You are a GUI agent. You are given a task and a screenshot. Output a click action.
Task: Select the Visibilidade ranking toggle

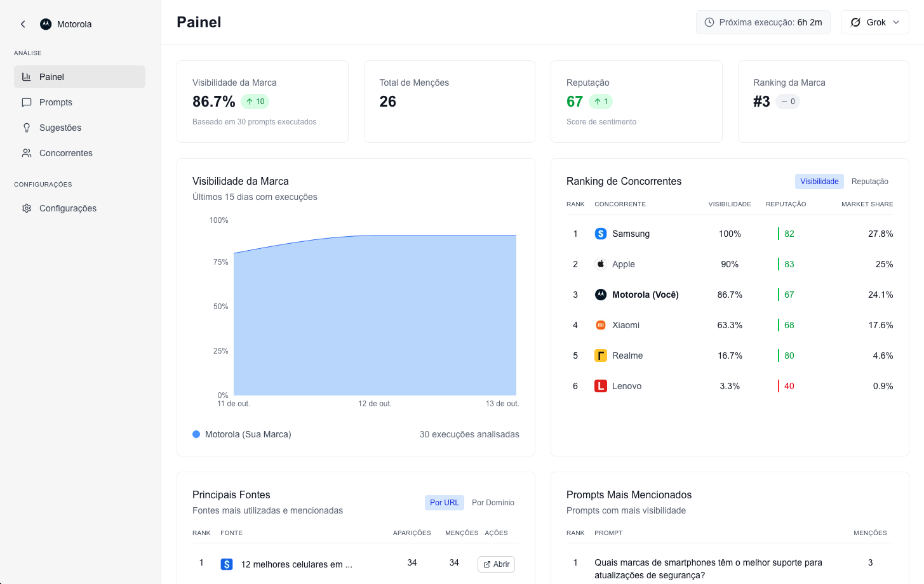click(x=819, y=182)
